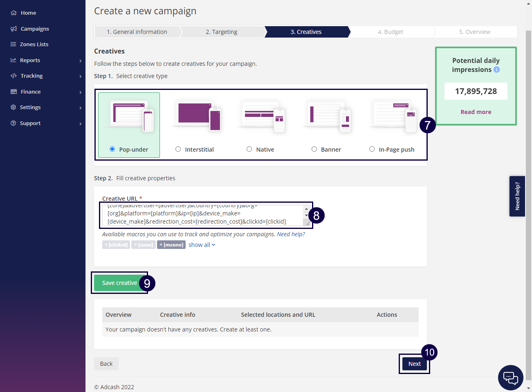Image resolution: width=532 pixels, height=392 pixels.
Task: Click the Zones Lists icon
Action: tap(13, 44)
